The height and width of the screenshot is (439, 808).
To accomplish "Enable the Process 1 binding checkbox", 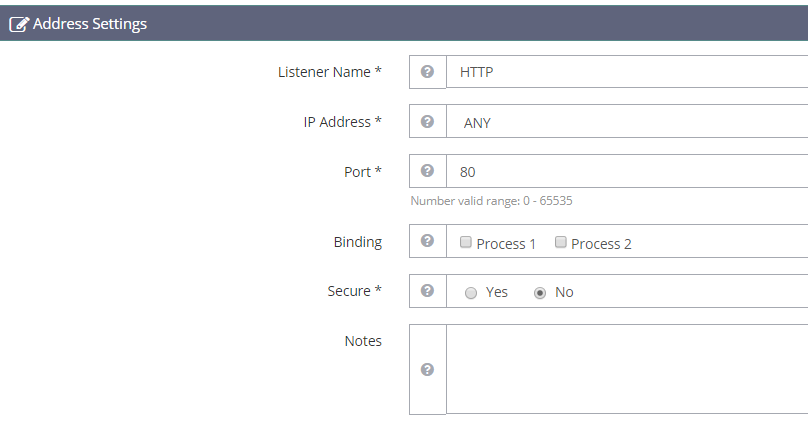I will [x=465, y=242].
